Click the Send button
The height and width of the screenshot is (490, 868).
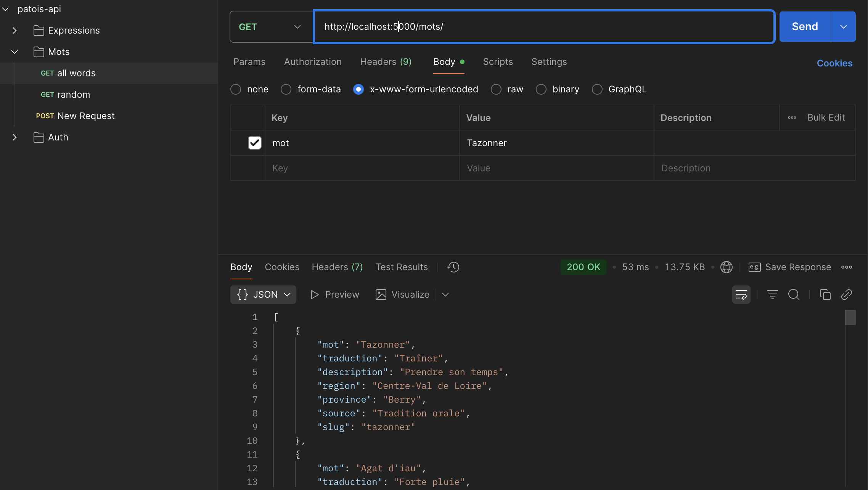click(805, 27)
